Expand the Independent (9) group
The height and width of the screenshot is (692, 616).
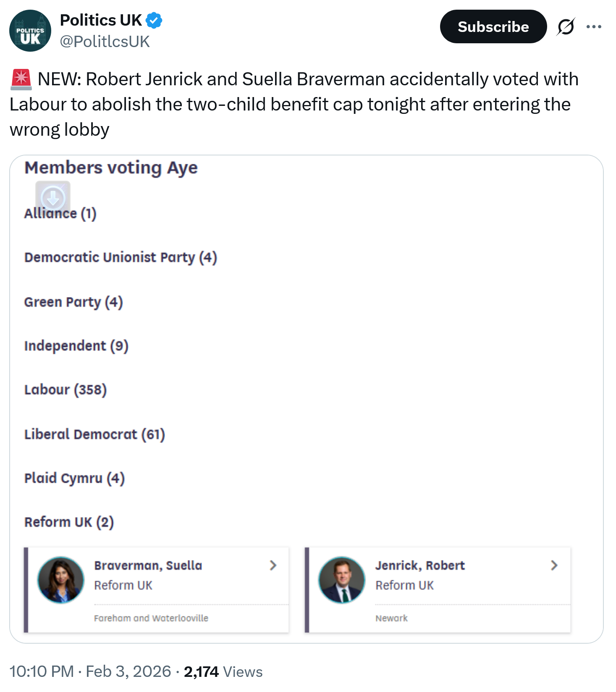point(76,346)
